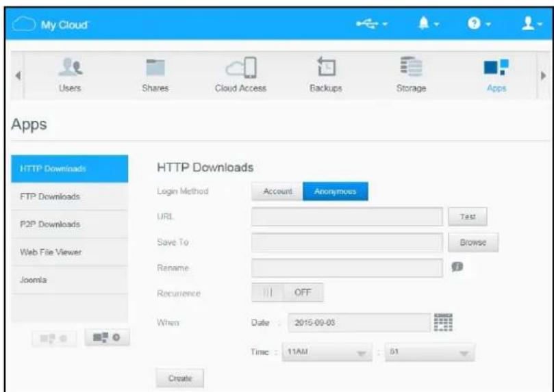Toggle the Recurrence switch
554x392 pixels.
(287, 293)
